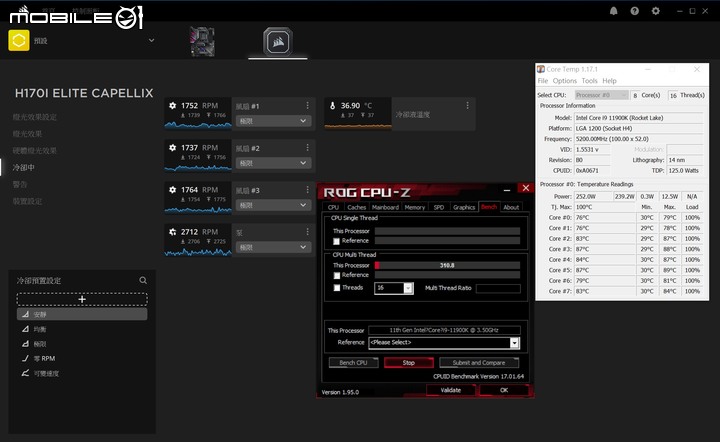Click Submit and Compare button

click(x=479, y=363)
